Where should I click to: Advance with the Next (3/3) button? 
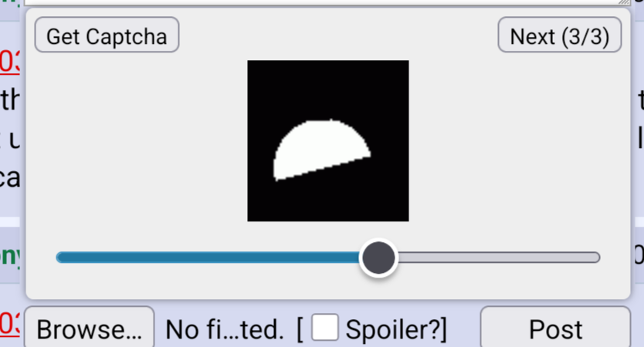point(559,35)
